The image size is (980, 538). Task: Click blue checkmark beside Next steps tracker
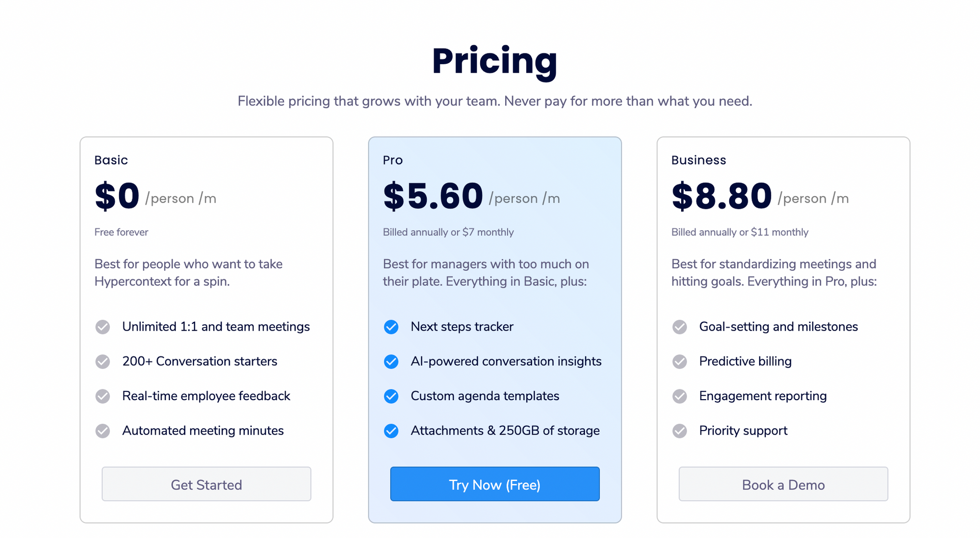391,327
